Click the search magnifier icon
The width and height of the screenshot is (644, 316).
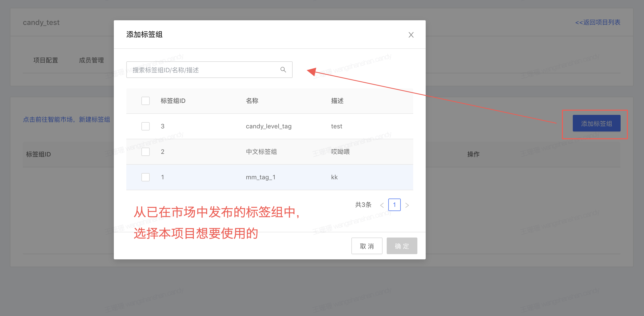(x=283, y=70)
